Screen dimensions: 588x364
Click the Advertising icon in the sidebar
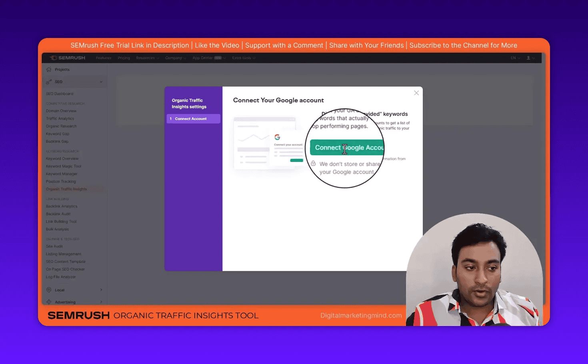coord(50,302)
